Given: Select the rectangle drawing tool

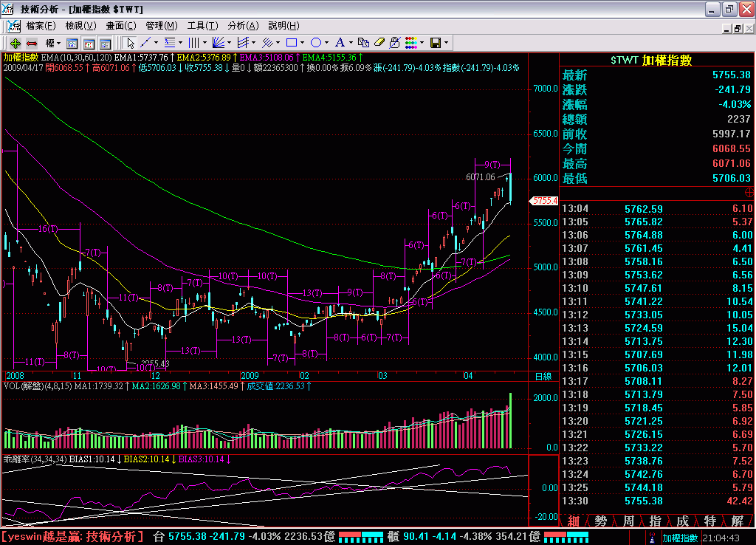Looking at the screenshot, I should pyautogui.click(x=291, y=43).
